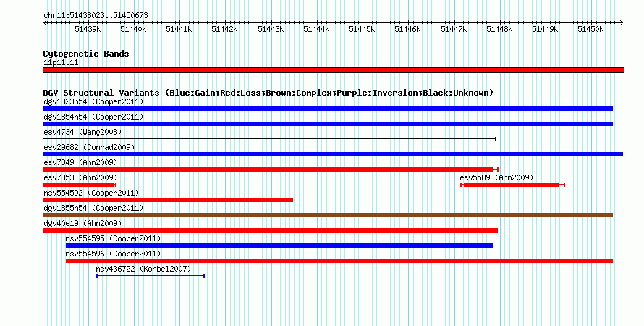
Task: Click the thin blue nsv436722 line
Action: (151, 276)
